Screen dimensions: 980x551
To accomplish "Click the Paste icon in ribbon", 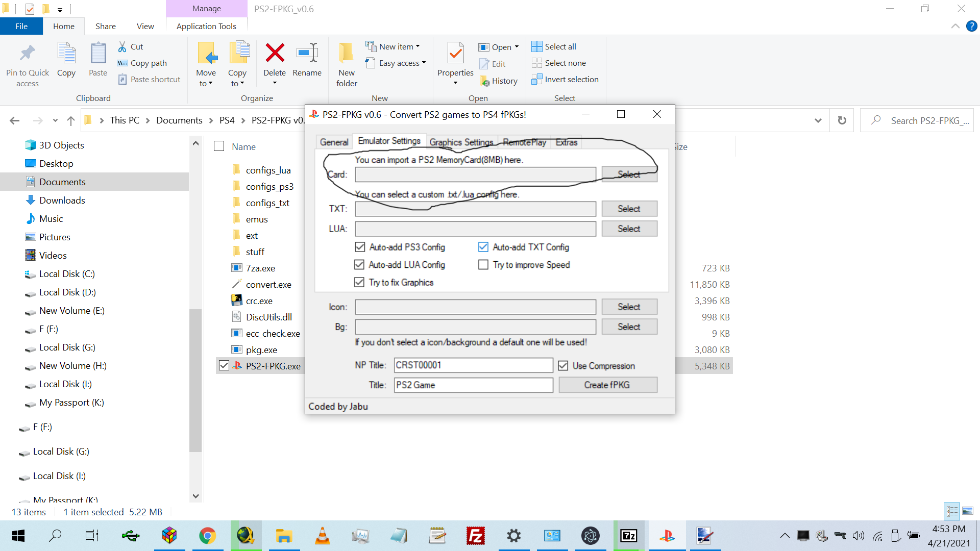I will (x=98, y=53).
